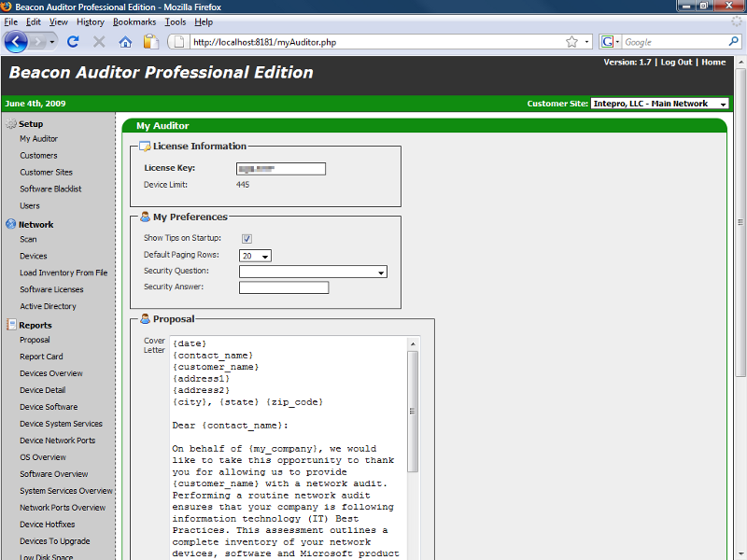Viewport: 747px width, 560px height.
Task: Open Software Overview report
Action: click(54, 474)
